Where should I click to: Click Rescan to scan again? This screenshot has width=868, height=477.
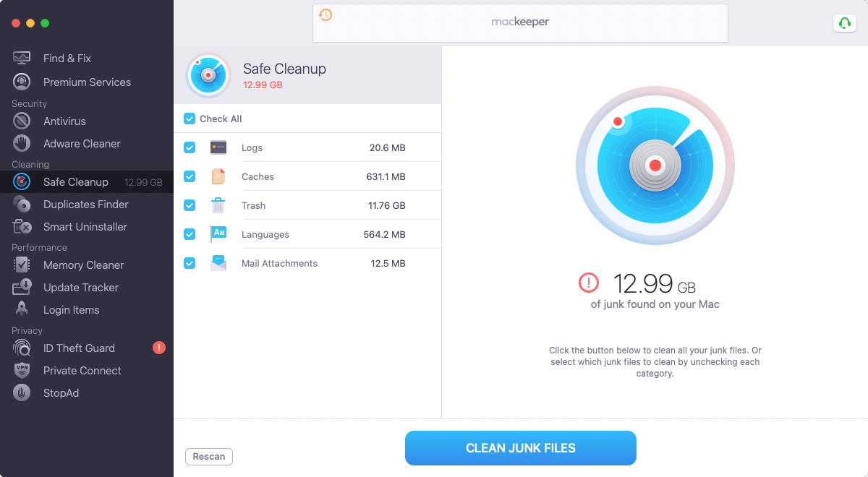(x=208, y=456)
